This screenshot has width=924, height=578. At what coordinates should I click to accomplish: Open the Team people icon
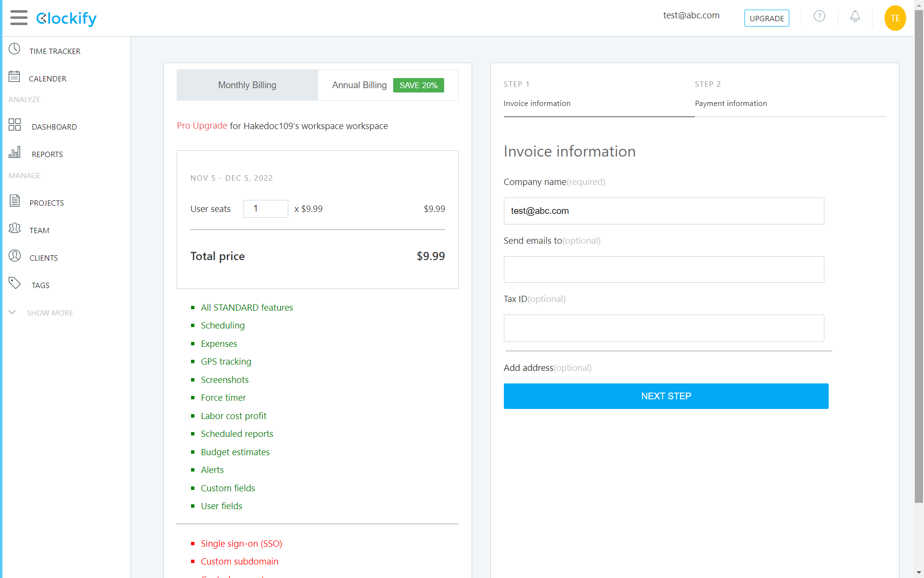click(x=15, y=228)
